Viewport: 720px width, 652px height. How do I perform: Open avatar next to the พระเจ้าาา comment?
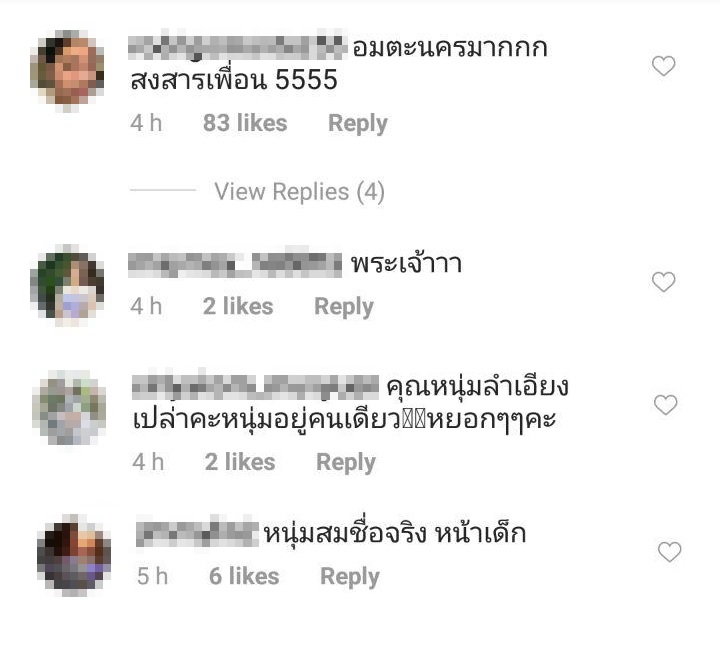pos(67,285)
